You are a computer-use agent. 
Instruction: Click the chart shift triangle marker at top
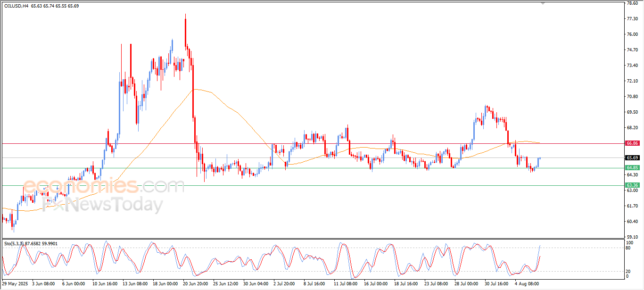[543, 3]
